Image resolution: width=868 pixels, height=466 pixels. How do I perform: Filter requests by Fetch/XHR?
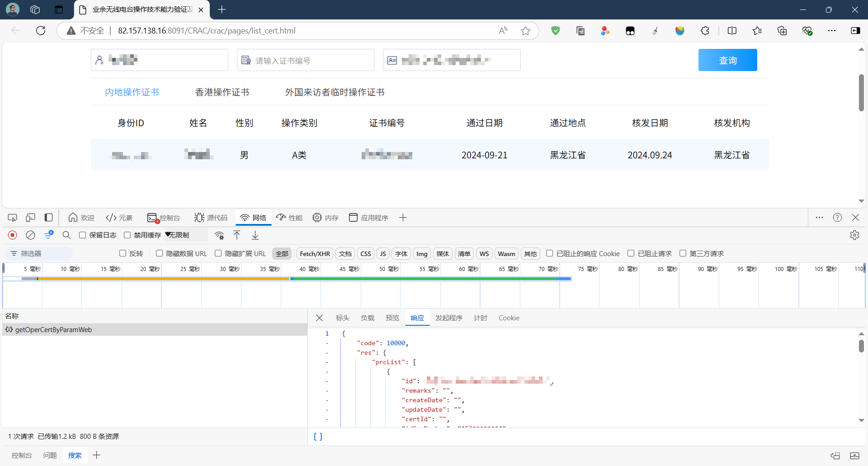[315, 254]
